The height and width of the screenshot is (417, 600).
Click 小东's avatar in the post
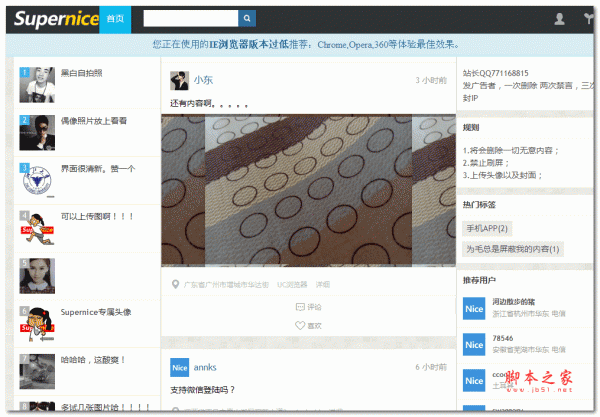point(179,80)
